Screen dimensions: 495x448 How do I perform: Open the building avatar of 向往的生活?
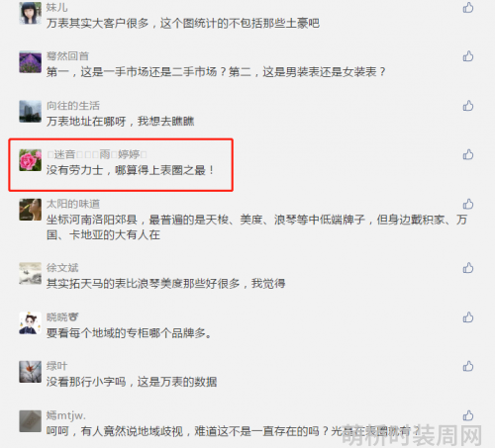pos(30,112)
